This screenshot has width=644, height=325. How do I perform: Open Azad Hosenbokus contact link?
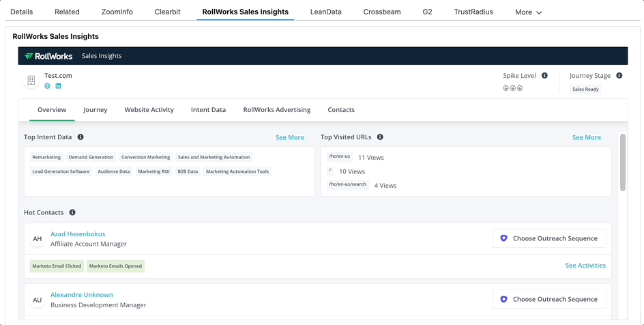tap(78, 234)
